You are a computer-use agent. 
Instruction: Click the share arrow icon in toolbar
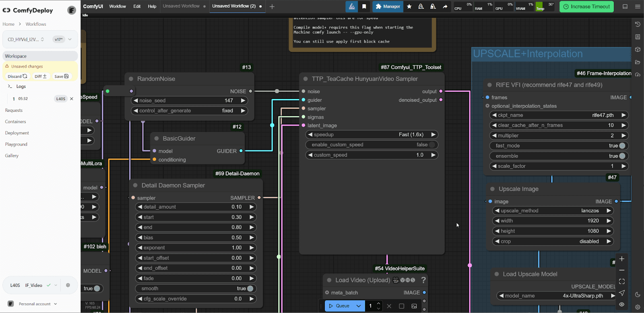coord(445,6)
